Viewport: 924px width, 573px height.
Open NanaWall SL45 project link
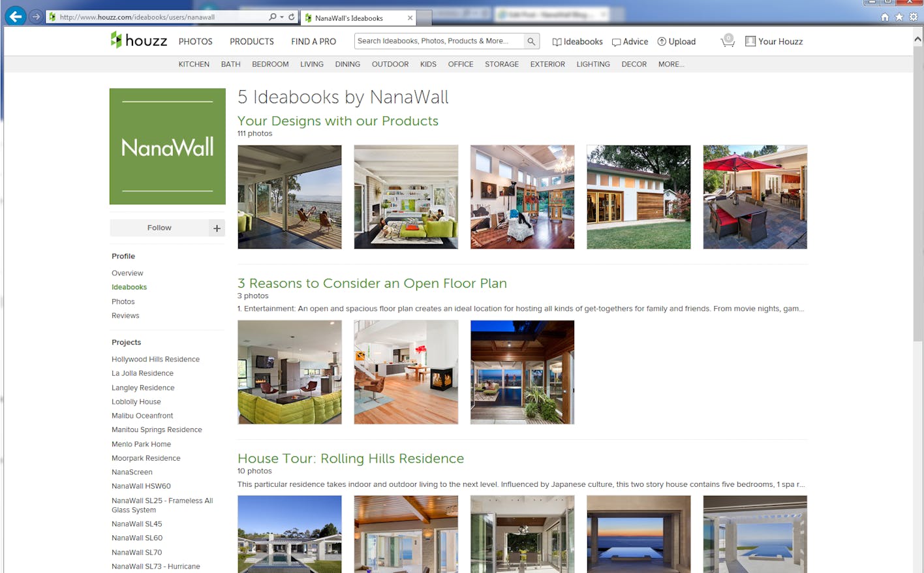[137, 524]
